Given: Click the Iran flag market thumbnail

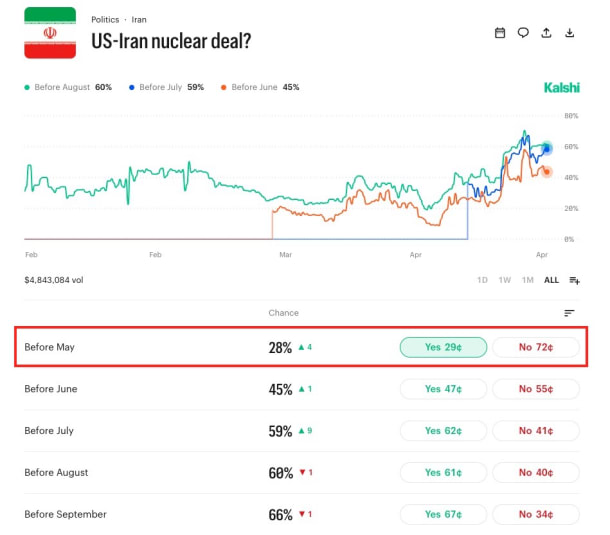Looking at the screenshot, I should [50, 33].
